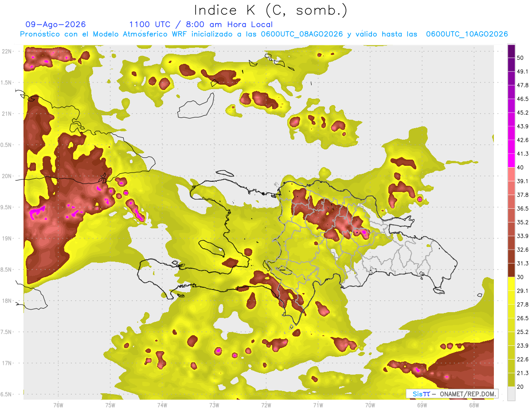
Task: Select the gray swatch below the 20 value
Action: click(x=512, y=394)
